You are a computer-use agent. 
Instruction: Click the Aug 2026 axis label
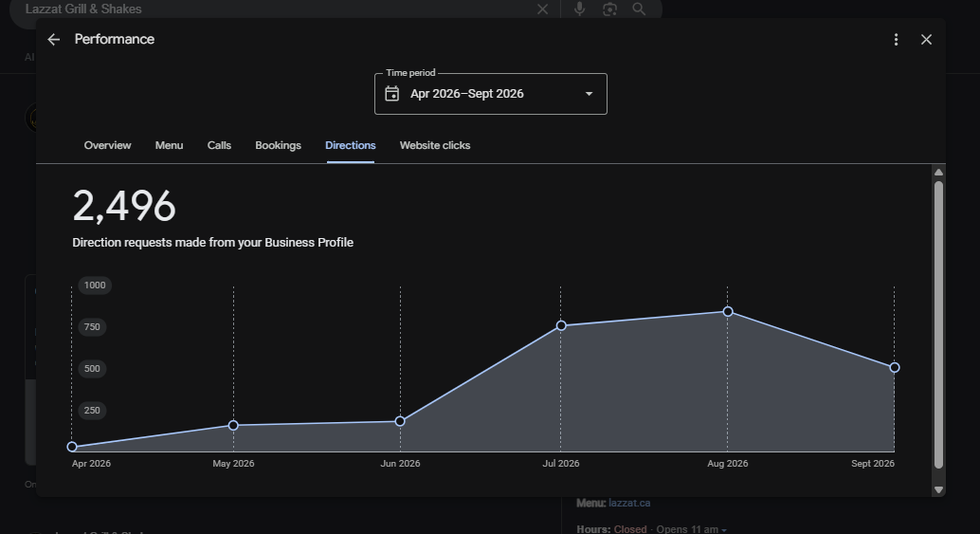tap(728, 464)
